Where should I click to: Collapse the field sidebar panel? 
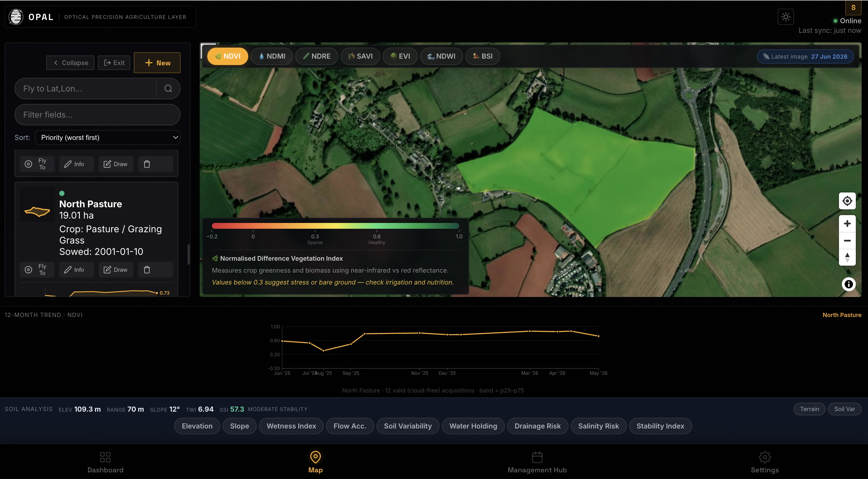(70, 63)
